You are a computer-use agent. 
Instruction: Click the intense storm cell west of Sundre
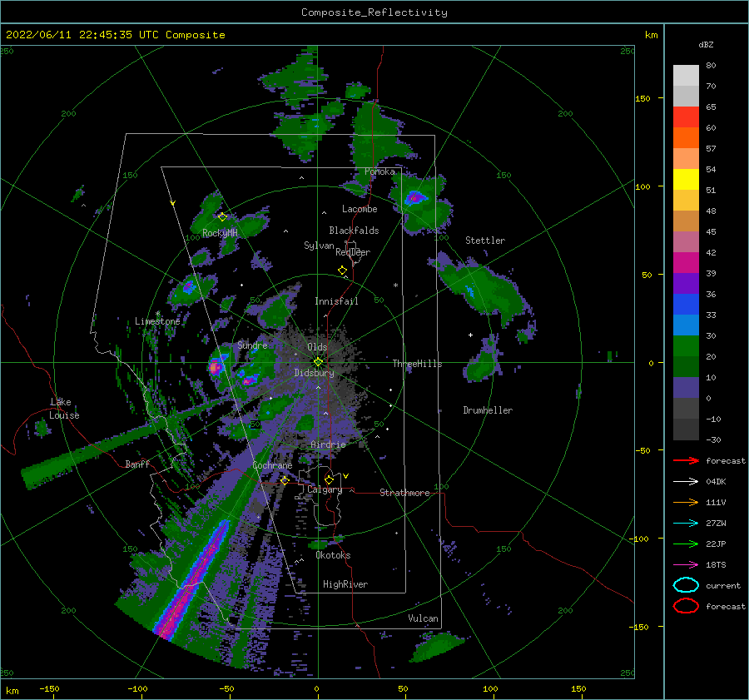216,367
